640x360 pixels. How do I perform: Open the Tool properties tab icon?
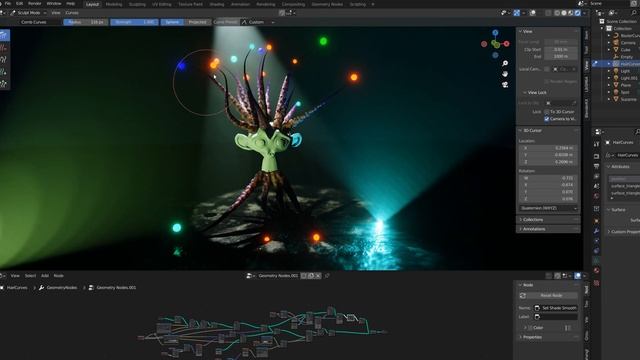pyautogui.click(x=596, y=144)
